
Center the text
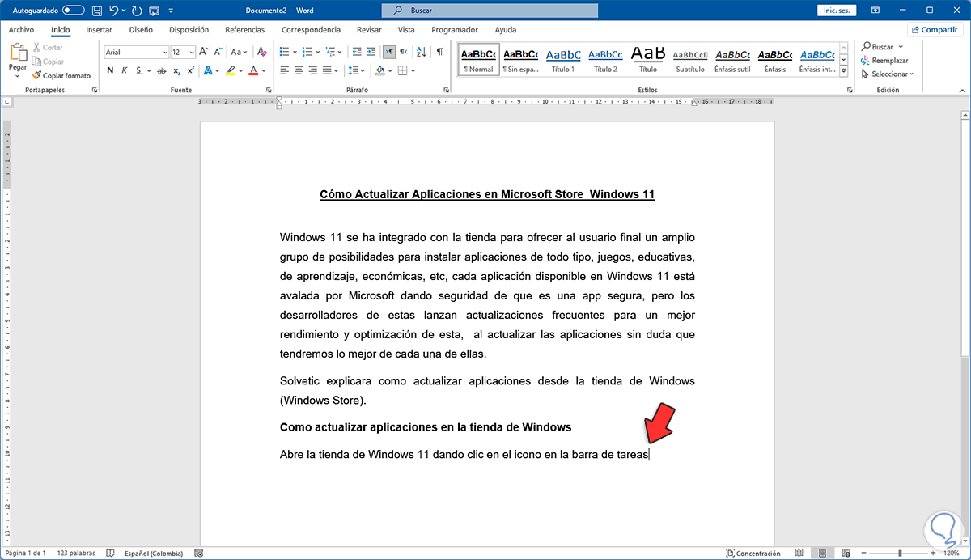tap(299, 70)
